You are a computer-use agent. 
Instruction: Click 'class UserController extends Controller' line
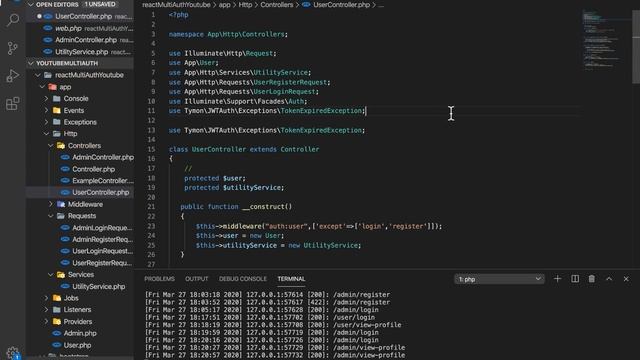pyautogui.click(x=244, y=149)
